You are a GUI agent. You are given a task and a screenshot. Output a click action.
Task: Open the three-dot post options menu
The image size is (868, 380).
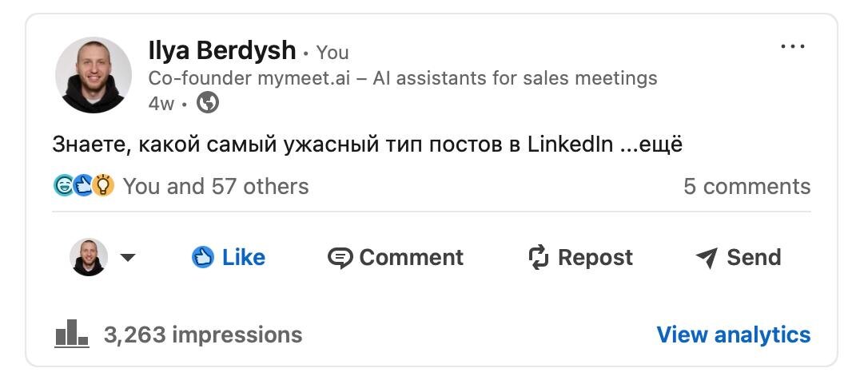pos(792,47)
